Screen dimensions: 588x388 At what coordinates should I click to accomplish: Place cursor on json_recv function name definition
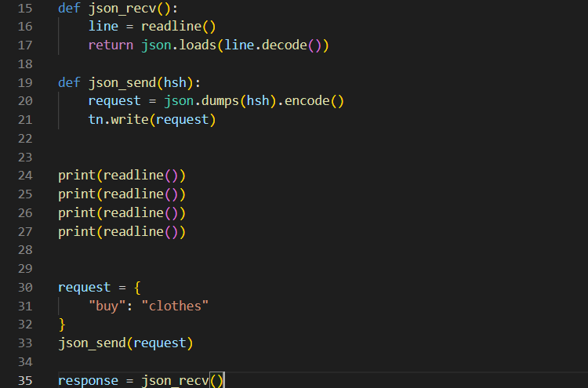click(122, 9)
